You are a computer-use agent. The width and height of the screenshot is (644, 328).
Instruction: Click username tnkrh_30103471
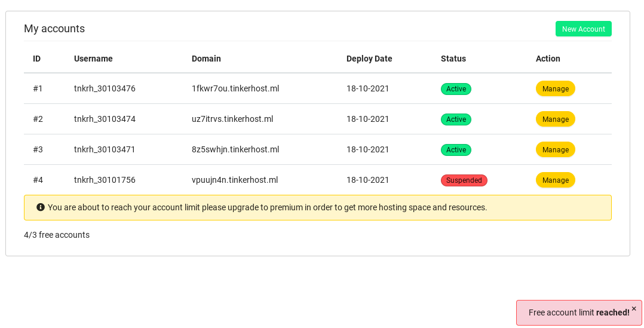pos(105,149)
